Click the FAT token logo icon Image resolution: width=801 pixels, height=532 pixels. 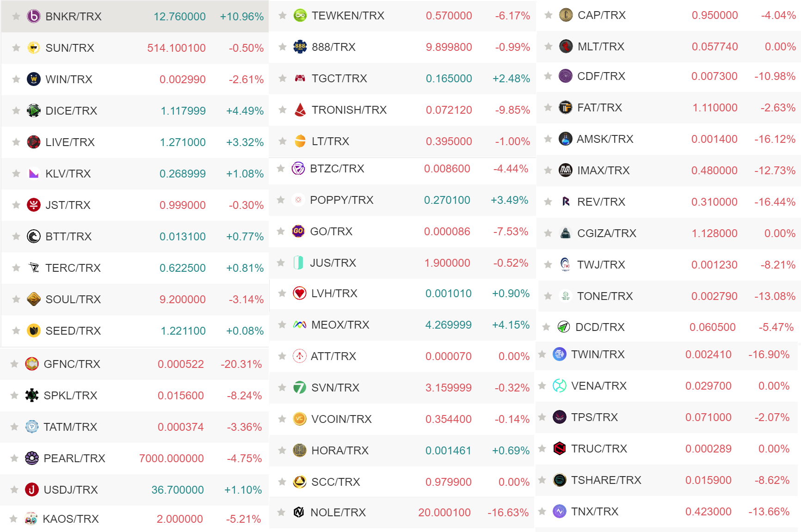[566, 108]
